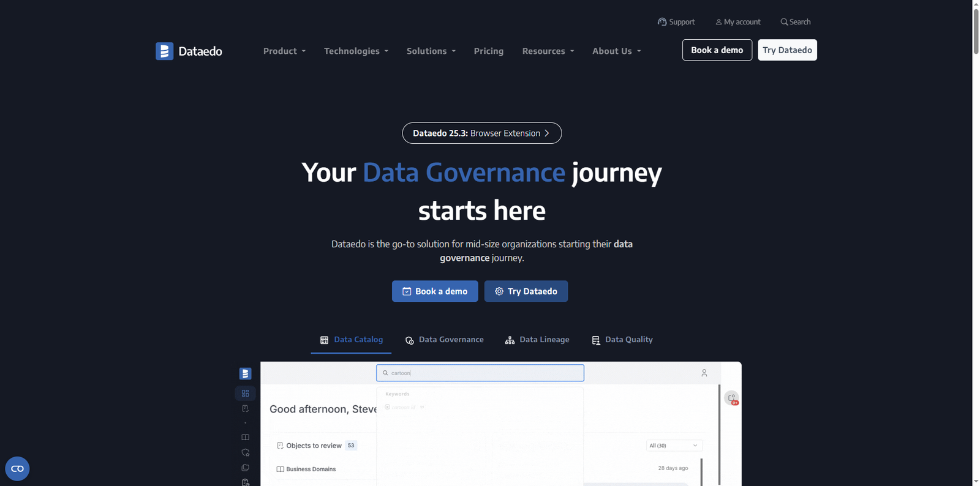Click the stacked copies icon in demo sidebar
The image size is (980, 486).
coord(245,468)
